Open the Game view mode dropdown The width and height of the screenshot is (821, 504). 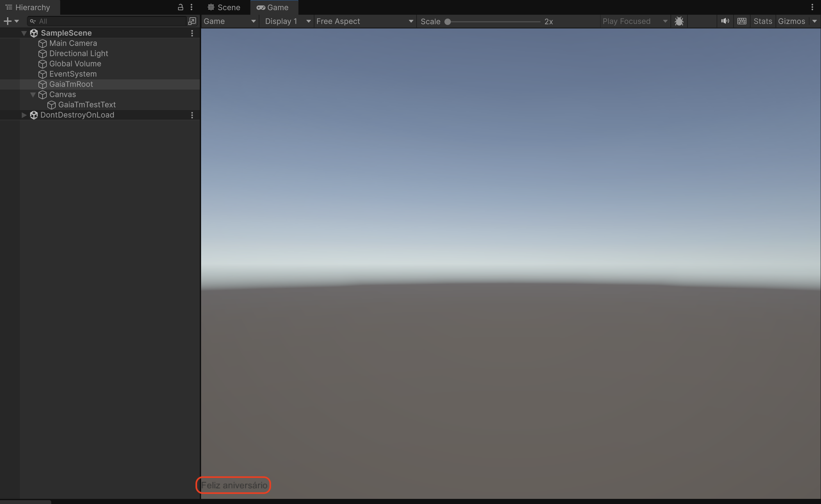[230, 21]
